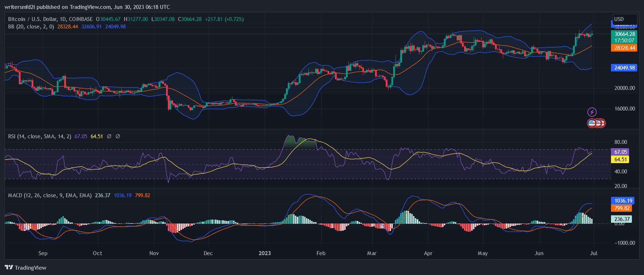This screenshot has height=275, width=644.
Task: Click the TradingView logo at bottom left
Action: point(26,268)
